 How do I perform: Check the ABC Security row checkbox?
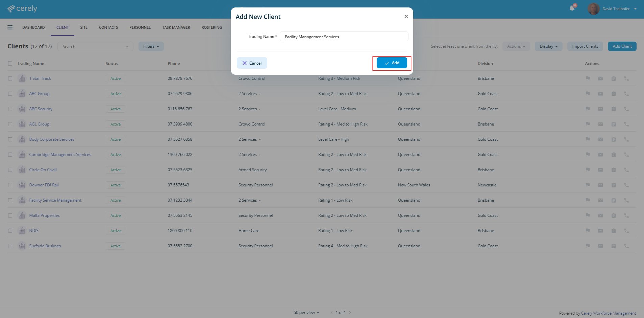[10, 109]
